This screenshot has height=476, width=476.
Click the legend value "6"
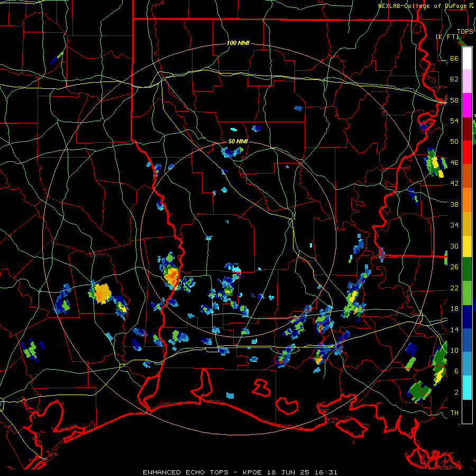[x=456, y=371]
